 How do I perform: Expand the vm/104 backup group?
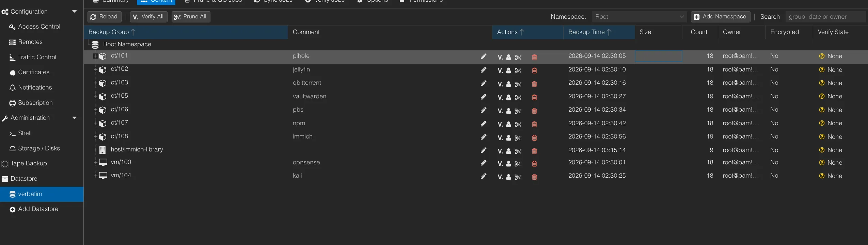pos(96,176)
